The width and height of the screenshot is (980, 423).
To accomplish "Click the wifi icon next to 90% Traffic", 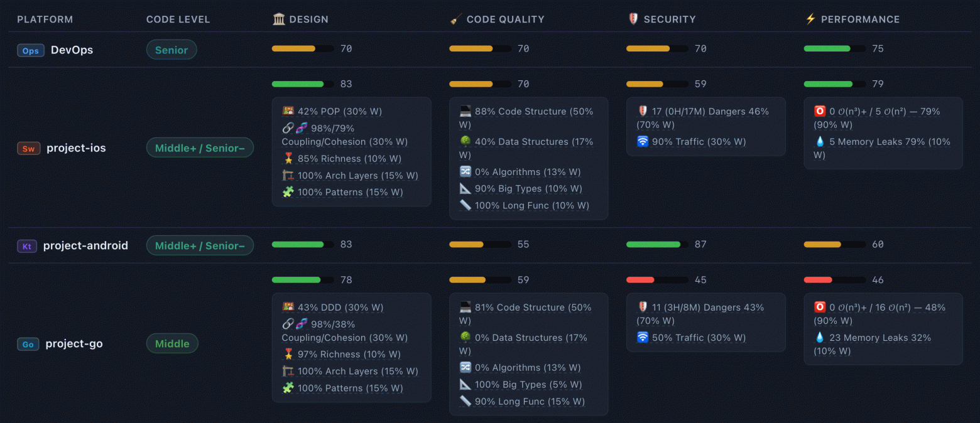I will coord(643,142).
